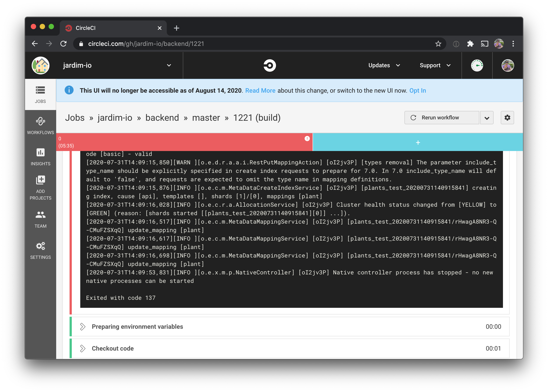Open the Workflows sidebar section

pos(40,126)
